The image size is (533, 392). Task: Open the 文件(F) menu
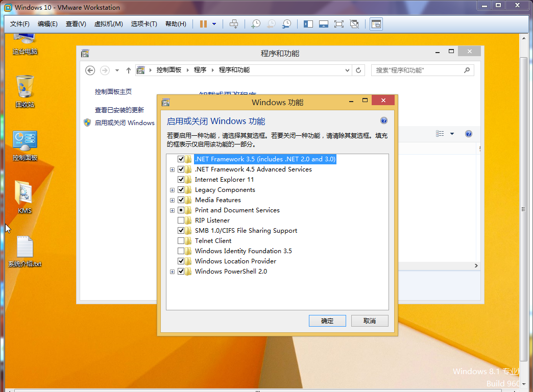[20, 24]
